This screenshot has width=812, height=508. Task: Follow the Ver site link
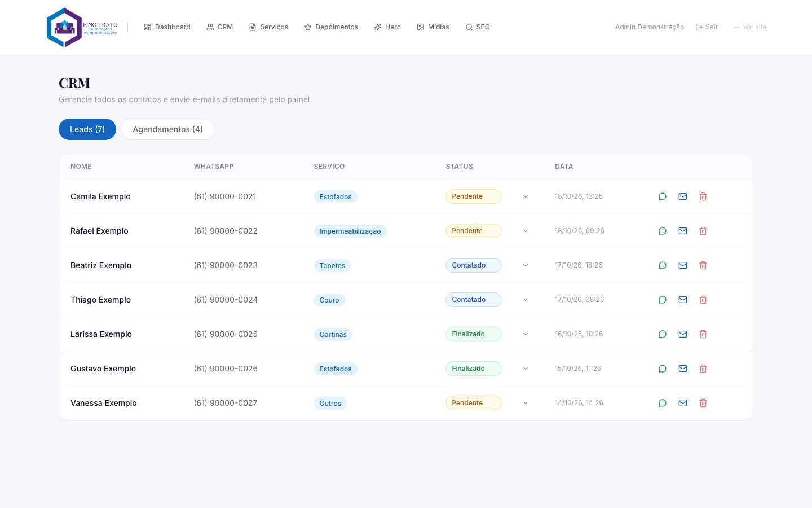[x=750, y=27]
